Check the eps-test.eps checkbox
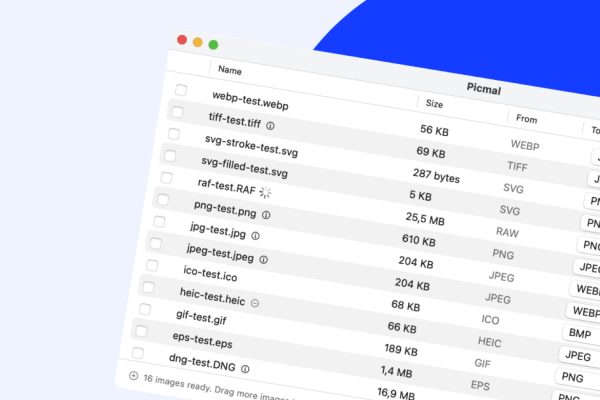The height and width of the screenshot is (400, 600). [141, 331]
